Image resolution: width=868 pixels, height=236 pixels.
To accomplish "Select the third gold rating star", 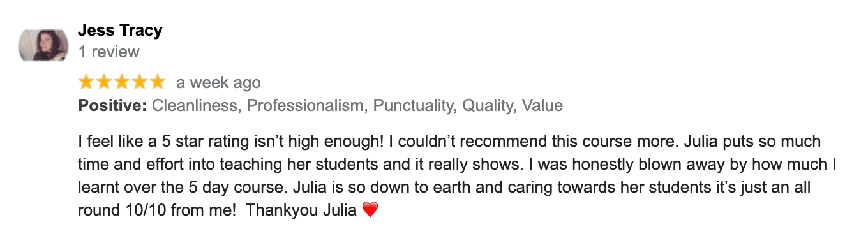I will [121, 82].
